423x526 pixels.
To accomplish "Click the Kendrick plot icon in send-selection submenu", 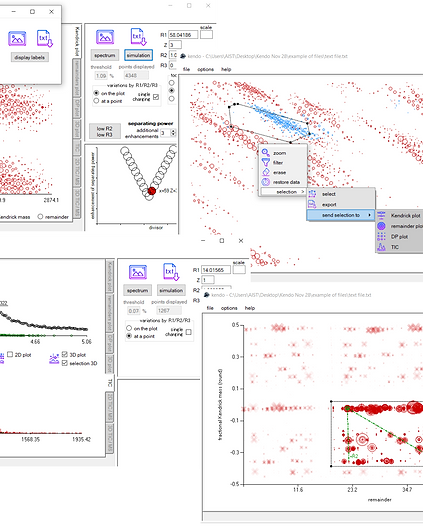I will pos(381,215).
